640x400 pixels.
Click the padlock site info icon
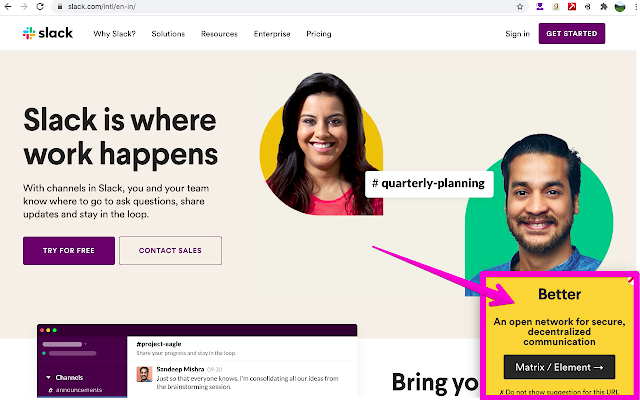pyautogui.click(x=60, y=7)
